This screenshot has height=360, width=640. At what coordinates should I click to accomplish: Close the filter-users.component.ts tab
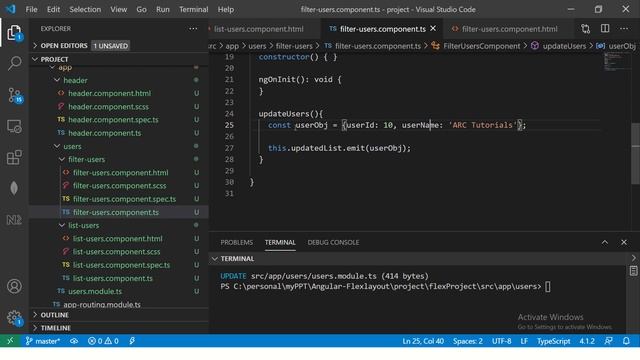click(x=433, y=29)
